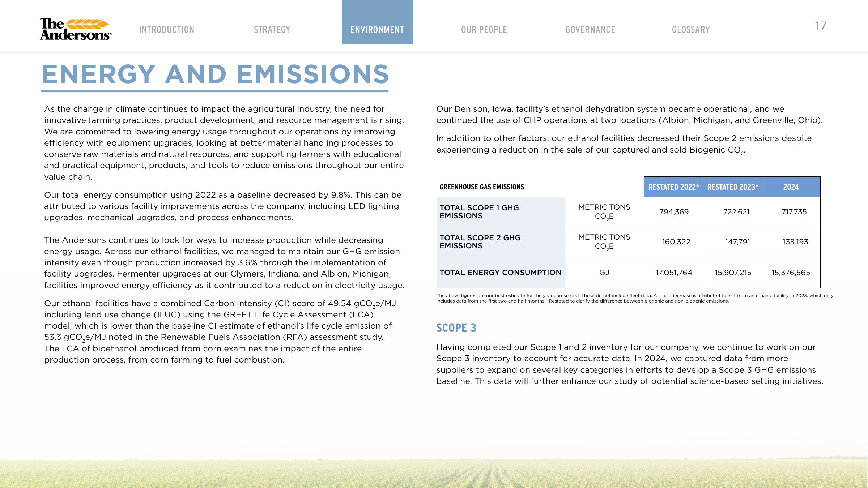Click the paragraph starting 'Having completed our Scope 1'

click(630, 364)
